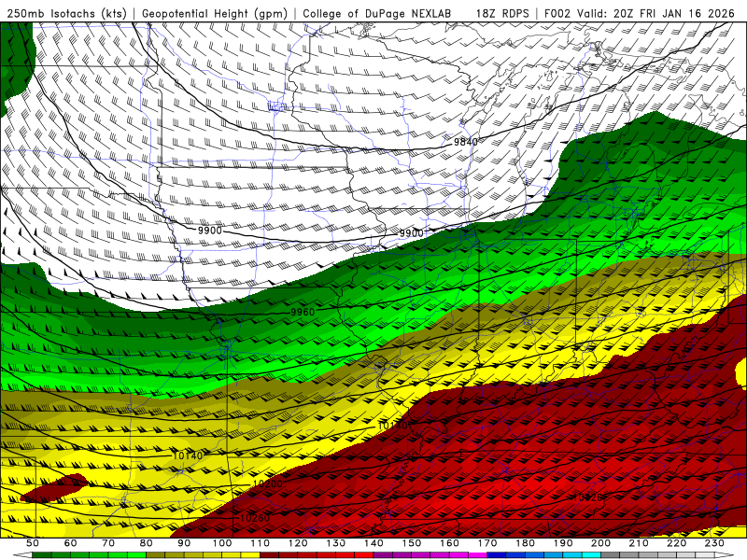The height and width of the screenshot is (560, 747).
Task: Click the 90 value on the color scale
Action: click(184, 543)
